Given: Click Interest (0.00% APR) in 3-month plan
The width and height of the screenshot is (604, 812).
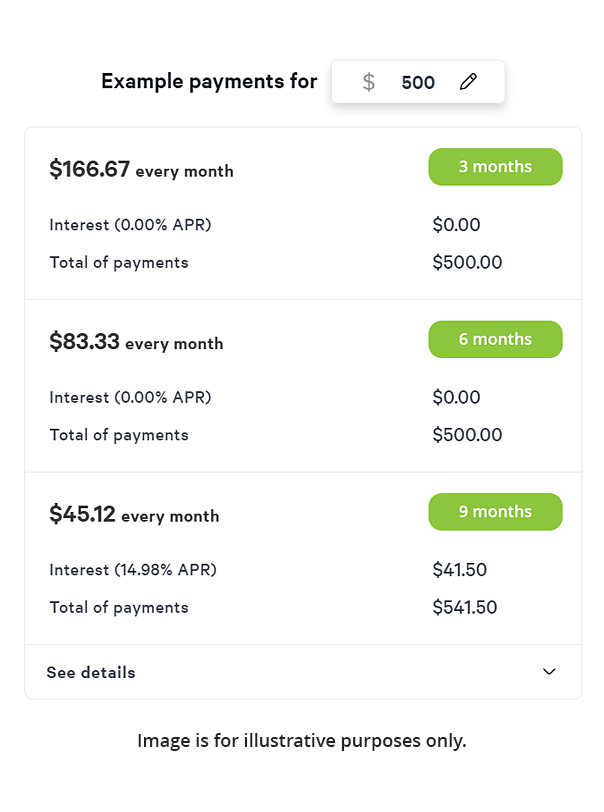Looking at the screenshot, I should pyautogui.click(x=131, y=225).
